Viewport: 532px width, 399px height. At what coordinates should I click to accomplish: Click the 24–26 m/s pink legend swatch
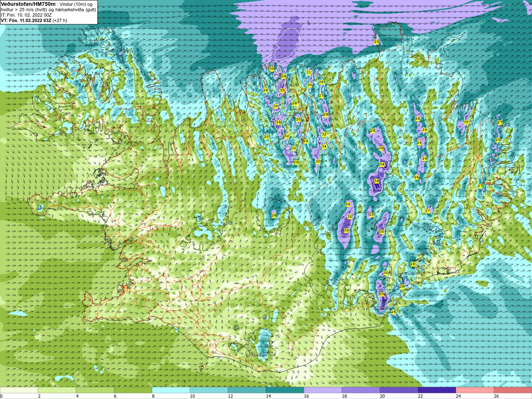tap(475, 390)
